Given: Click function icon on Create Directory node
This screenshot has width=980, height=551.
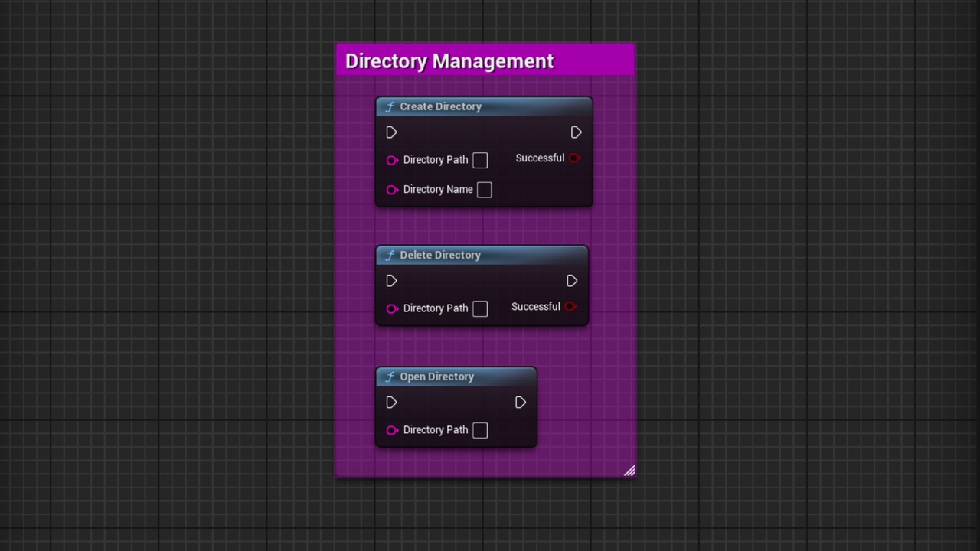Looking at the screenshot, I should pyautogui.click(x=390, y=107).
